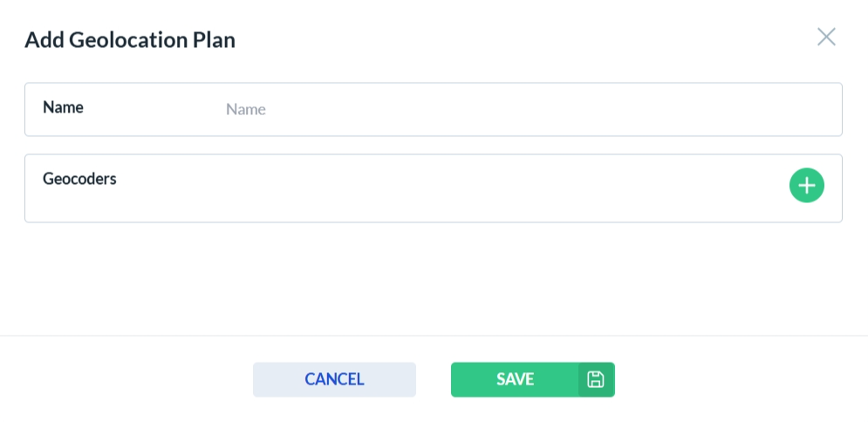This screenshot has height=422, width=868.
Task: Click the circular green add button
Action: point(806,186)
